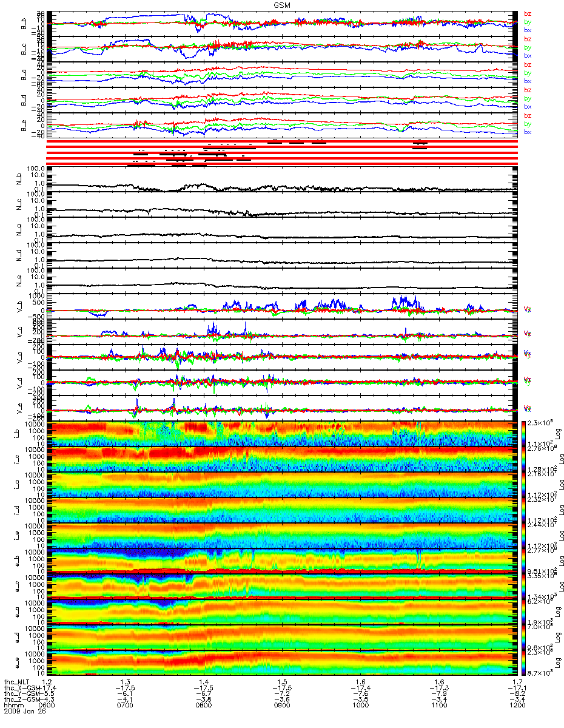564x728 pixels.
Task: Pick the V_a velocity panel label
Action: coord(19,358)
